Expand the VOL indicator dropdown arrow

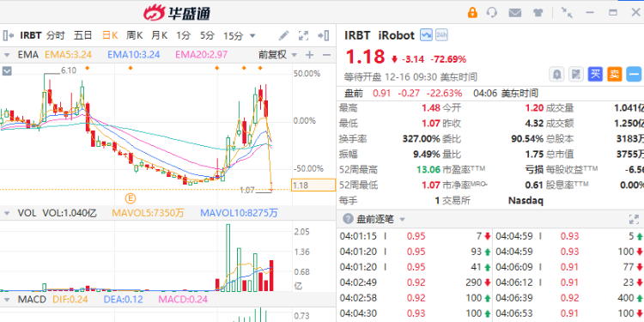[x=7, y=213]
